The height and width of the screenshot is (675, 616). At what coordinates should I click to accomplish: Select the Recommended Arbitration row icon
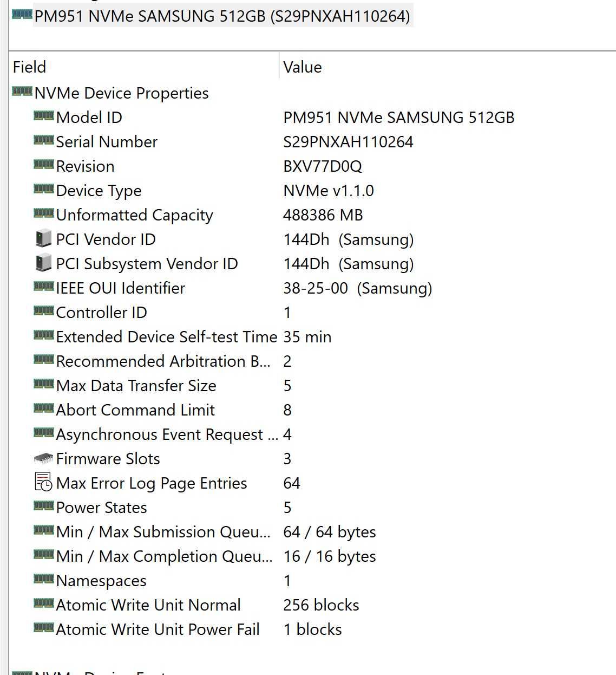(44, 360)
